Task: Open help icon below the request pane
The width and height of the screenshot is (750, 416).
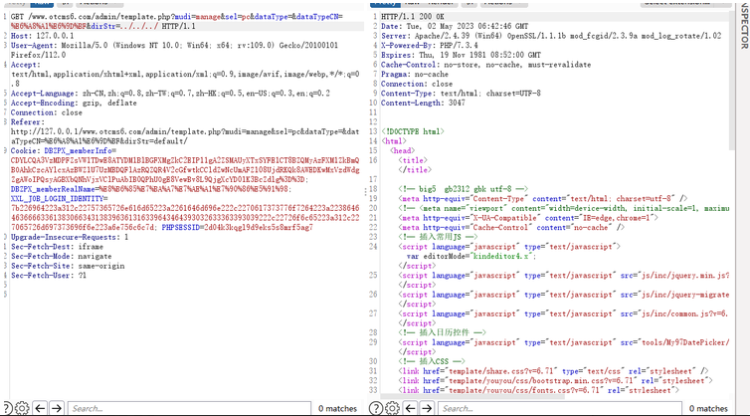Action: 7,408
